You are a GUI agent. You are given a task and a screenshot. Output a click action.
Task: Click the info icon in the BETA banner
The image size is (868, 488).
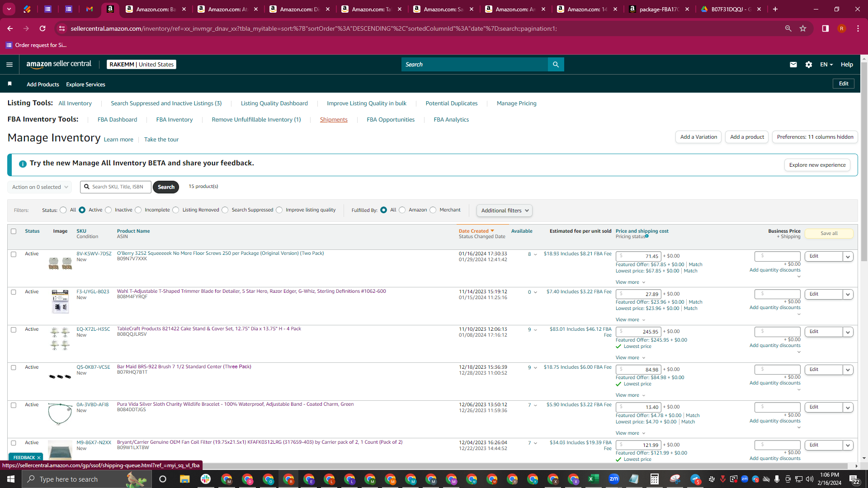(x=23, y=164)
